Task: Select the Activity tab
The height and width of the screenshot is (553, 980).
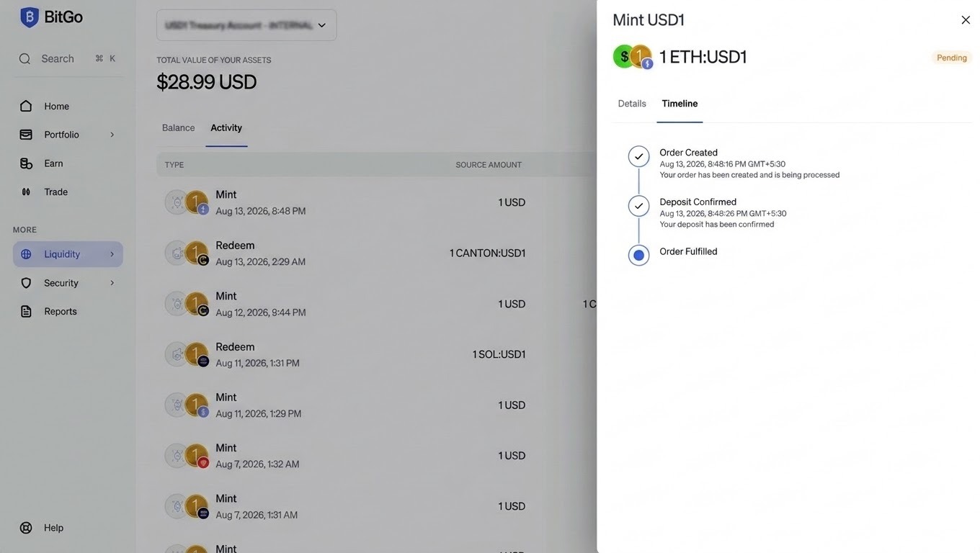Action: coord(226,127)
